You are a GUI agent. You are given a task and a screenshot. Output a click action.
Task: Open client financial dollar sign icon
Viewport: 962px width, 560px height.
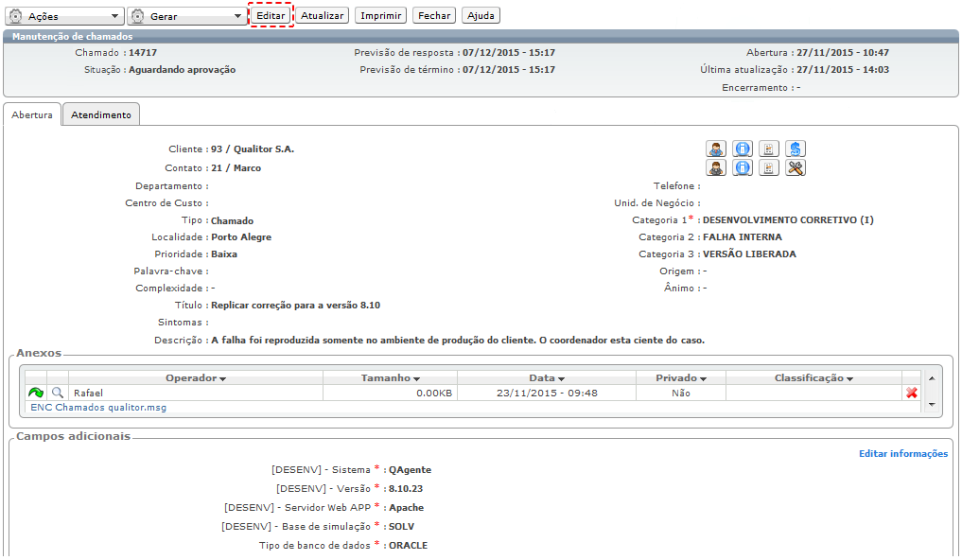(796, 149)
